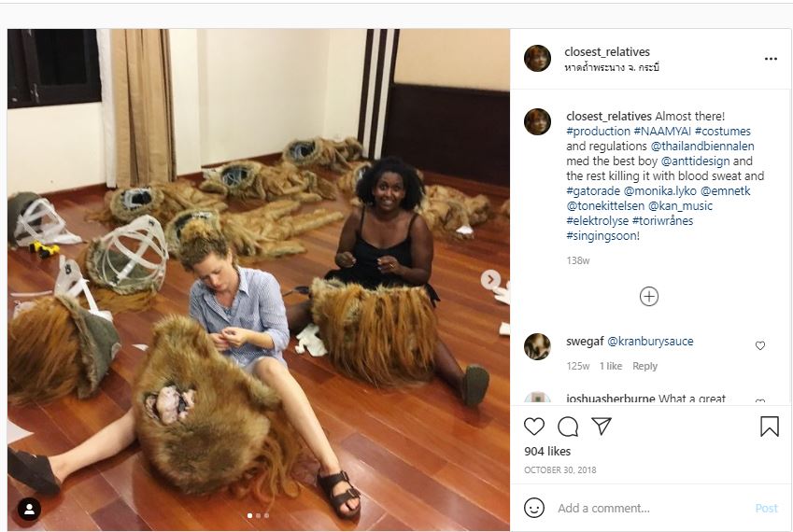Screen dimensions: 793x532
Task: Open emoji picker in comment box
Action: pos(534,508)
